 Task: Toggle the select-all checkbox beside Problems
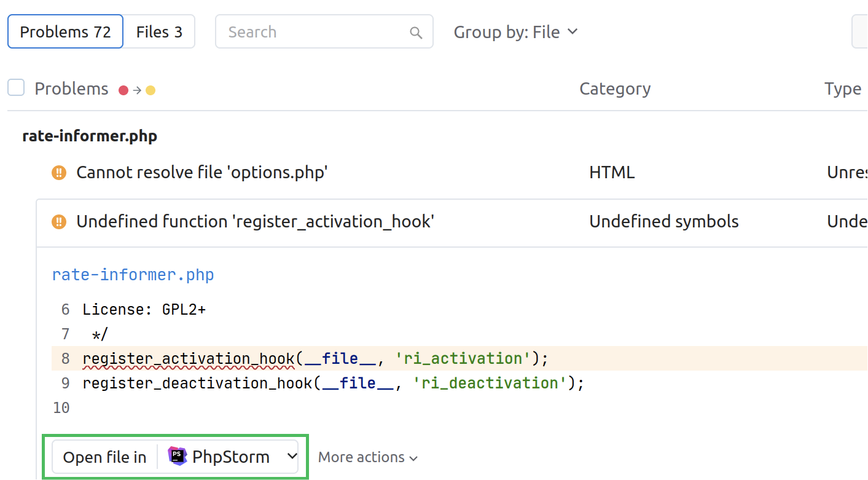(x=15, y=87)
